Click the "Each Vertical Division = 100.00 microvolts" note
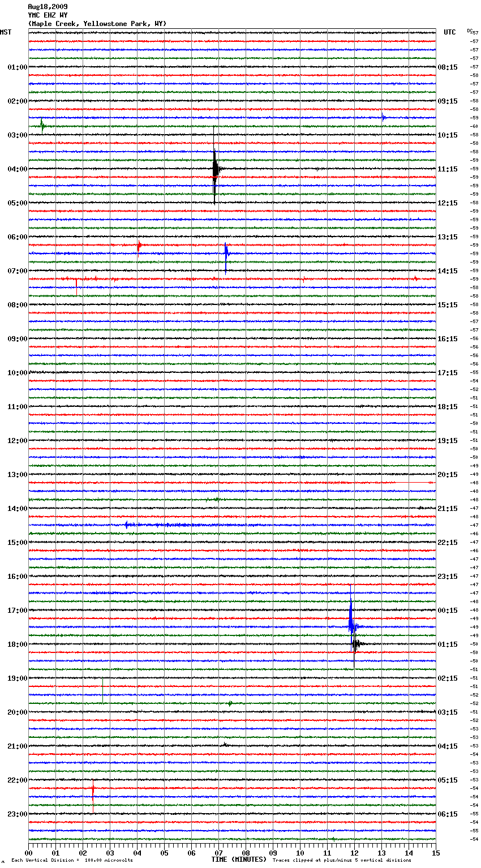 pyautogui.click(x=72, y=860)
